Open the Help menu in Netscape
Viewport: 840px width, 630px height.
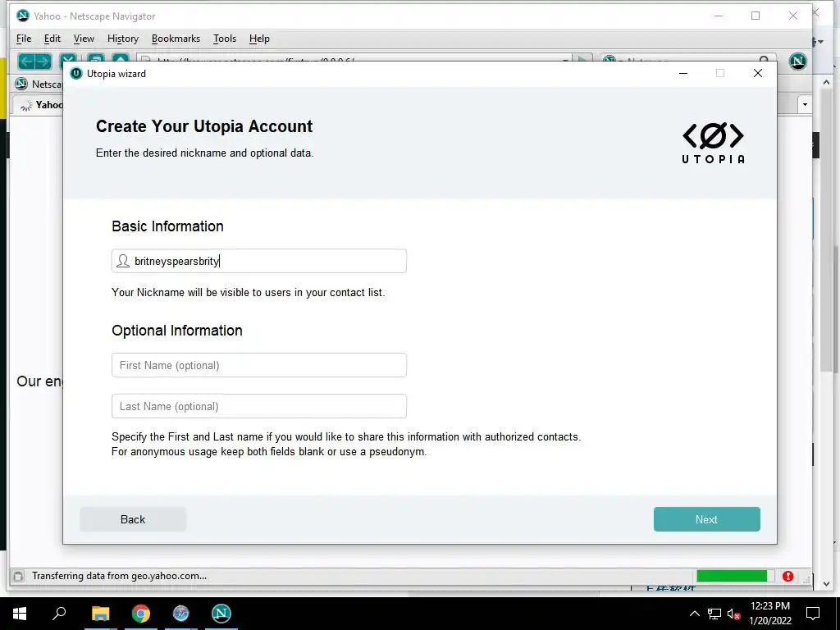(259, 39)
